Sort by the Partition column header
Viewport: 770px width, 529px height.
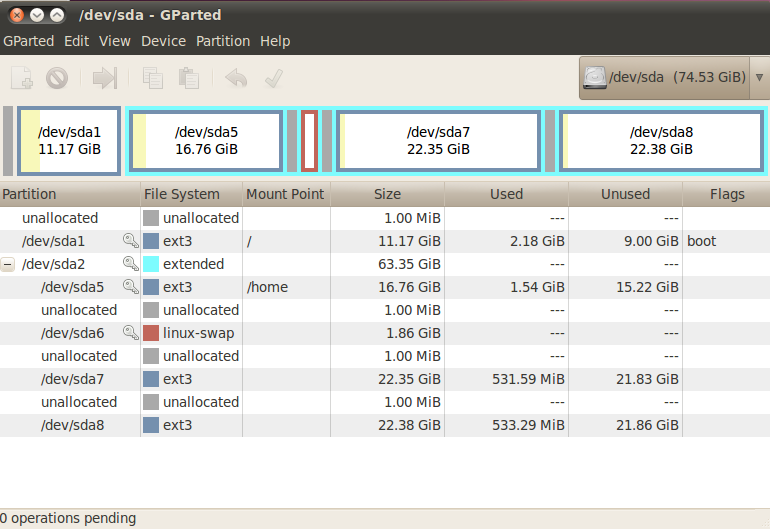coord(70,194)
